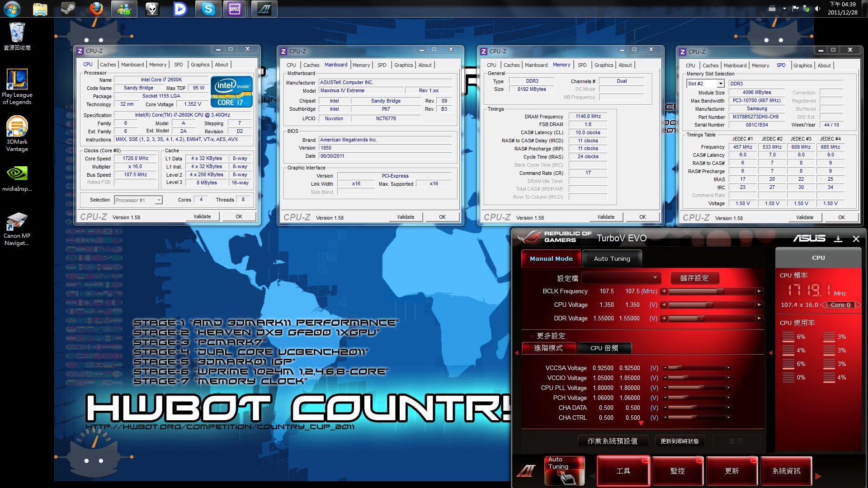Viewport: 868px width, 488px height.
Task: Click the 更多設定 more settings label
Action: (x=551, y=336)
